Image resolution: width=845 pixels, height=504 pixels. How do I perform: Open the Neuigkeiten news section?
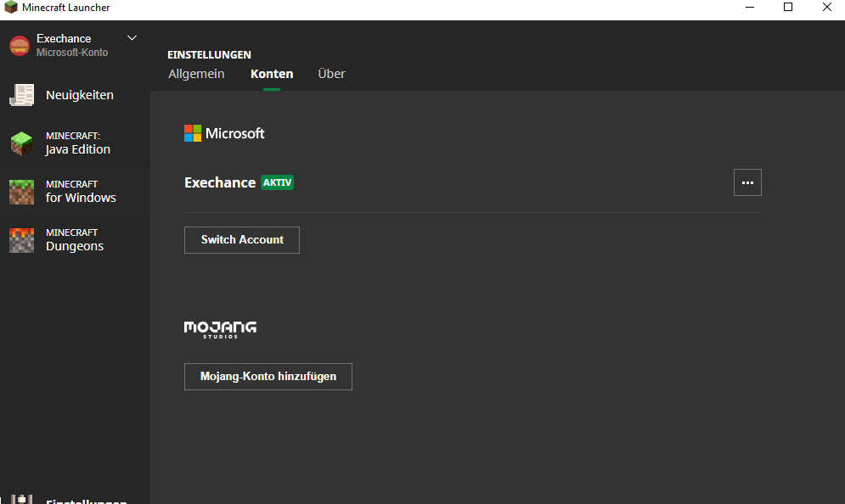pyautogui.click(x=75, y=95)
